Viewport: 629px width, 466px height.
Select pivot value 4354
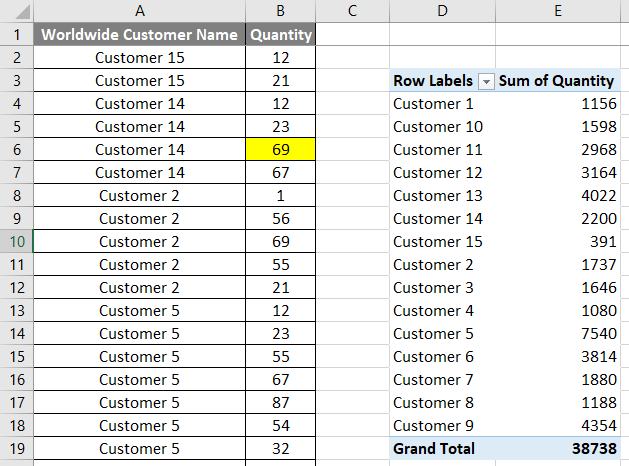[558, 425]
